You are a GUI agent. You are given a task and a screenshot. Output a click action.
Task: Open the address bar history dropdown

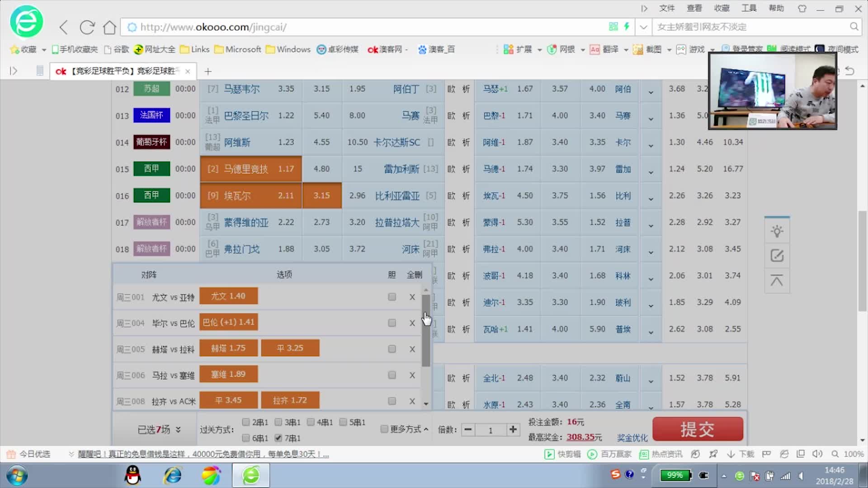point(643,27)
